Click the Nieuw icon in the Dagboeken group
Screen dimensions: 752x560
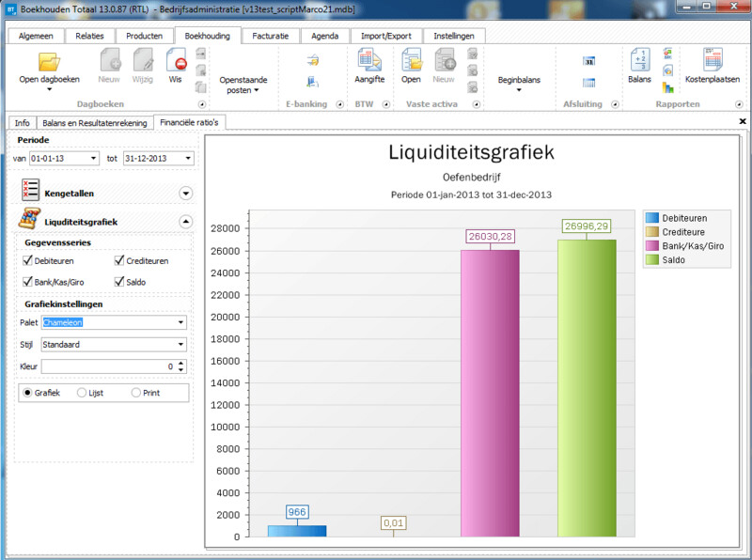(110, 60)
